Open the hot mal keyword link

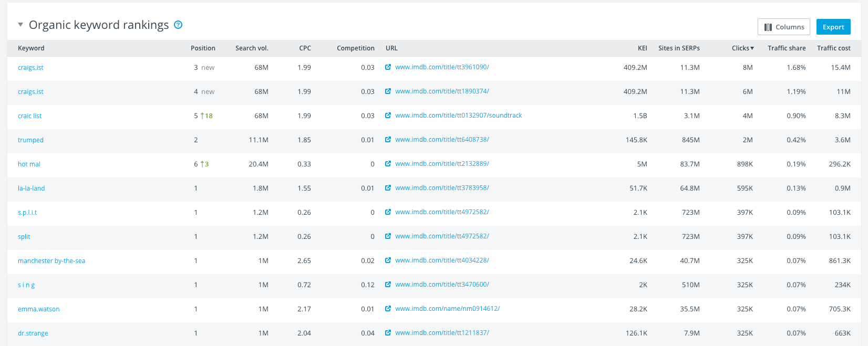[x=29, y=164]
